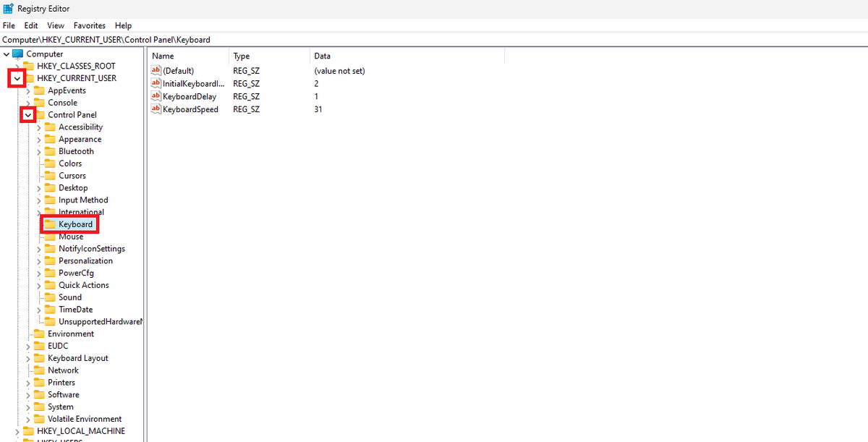Viewport: 868px width, 442px height.
Task: Collapse the HKEY_CURRENT_USER hive
Action: pos(17,78)
